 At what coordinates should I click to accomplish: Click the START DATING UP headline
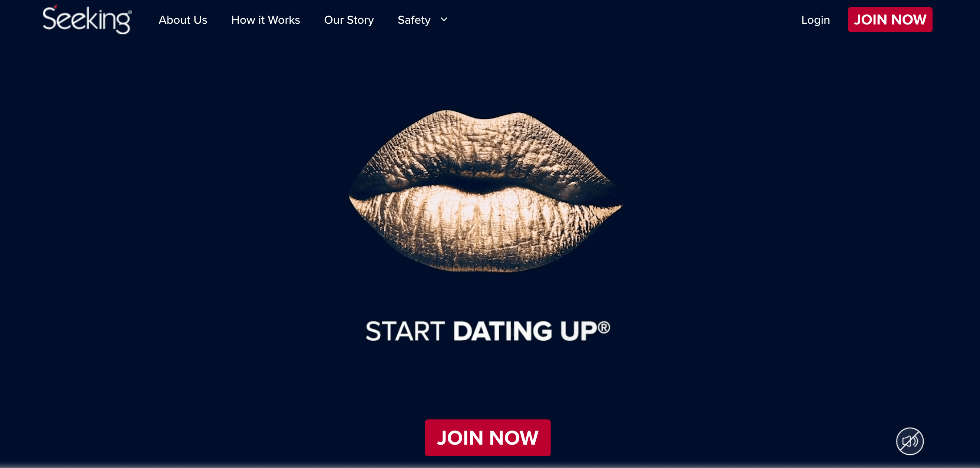[488, 331]
